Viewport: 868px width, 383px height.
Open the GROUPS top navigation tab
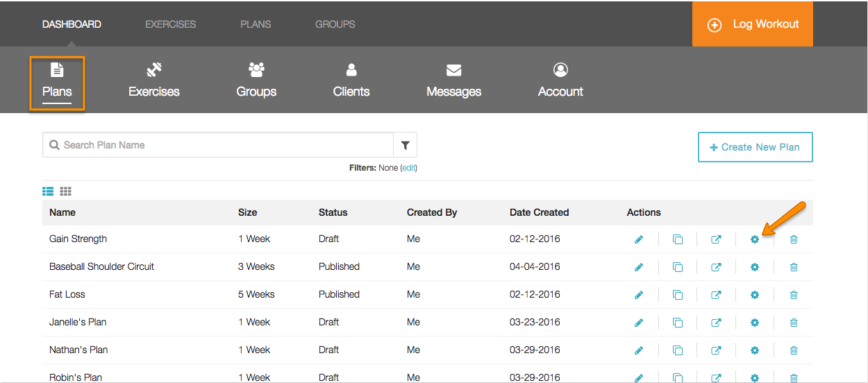335,24
